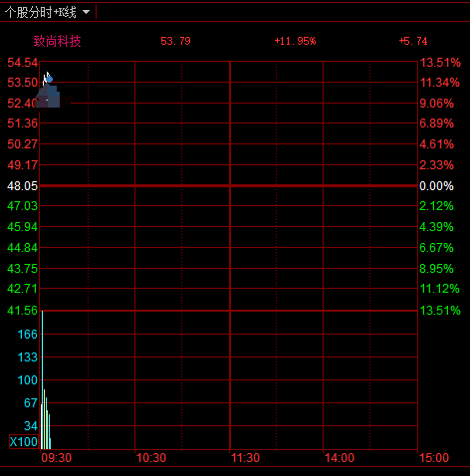The height and width of the screenshot is (476, 470).
Task: Click the X100 volume unit box
Action: click(x=24, y=442)
